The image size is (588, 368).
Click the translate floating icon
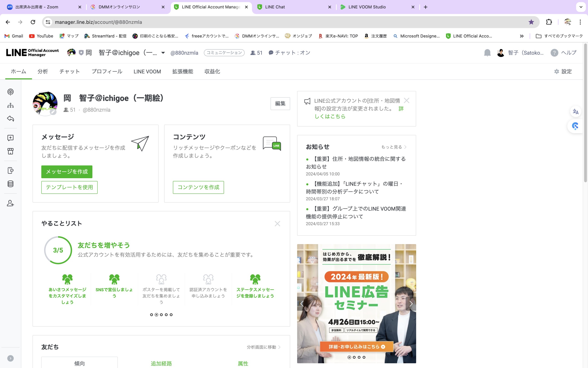pos(575,112)
